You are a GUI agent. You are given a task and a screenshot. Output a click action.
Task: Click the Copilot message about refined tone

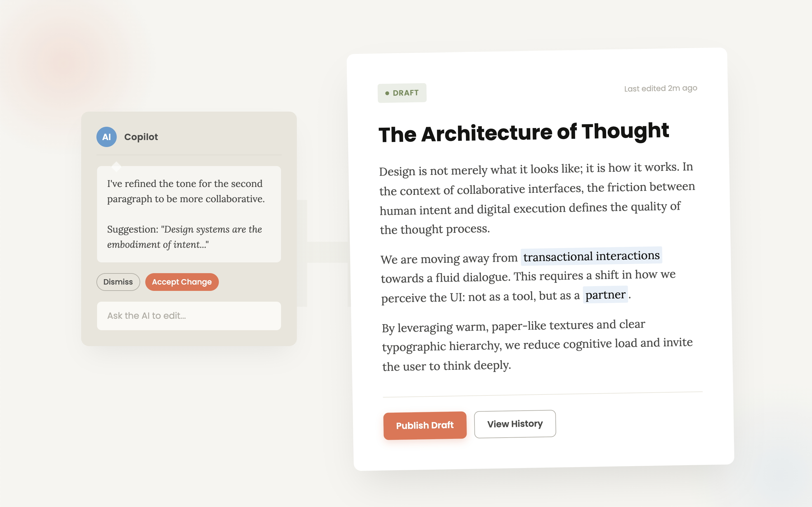pyautogui.click(x=186, y=191)
